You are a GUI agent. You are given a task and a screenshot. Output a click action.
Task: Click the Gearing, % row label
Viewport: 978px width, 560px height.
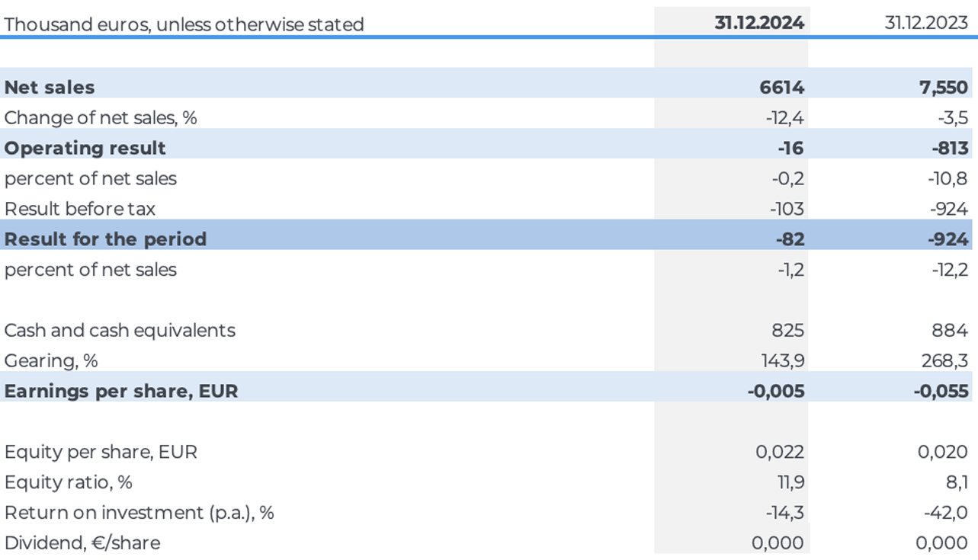[x=51, y=360]
